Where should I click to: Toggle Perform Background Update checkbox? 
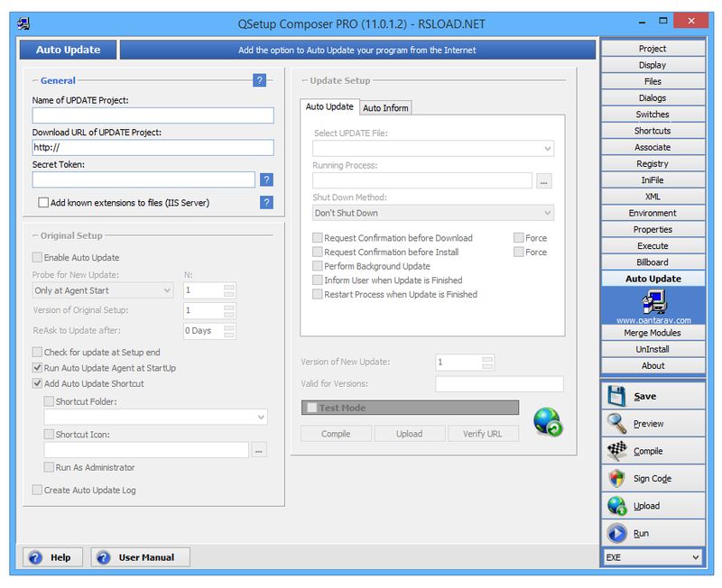(x=318, y=266)
